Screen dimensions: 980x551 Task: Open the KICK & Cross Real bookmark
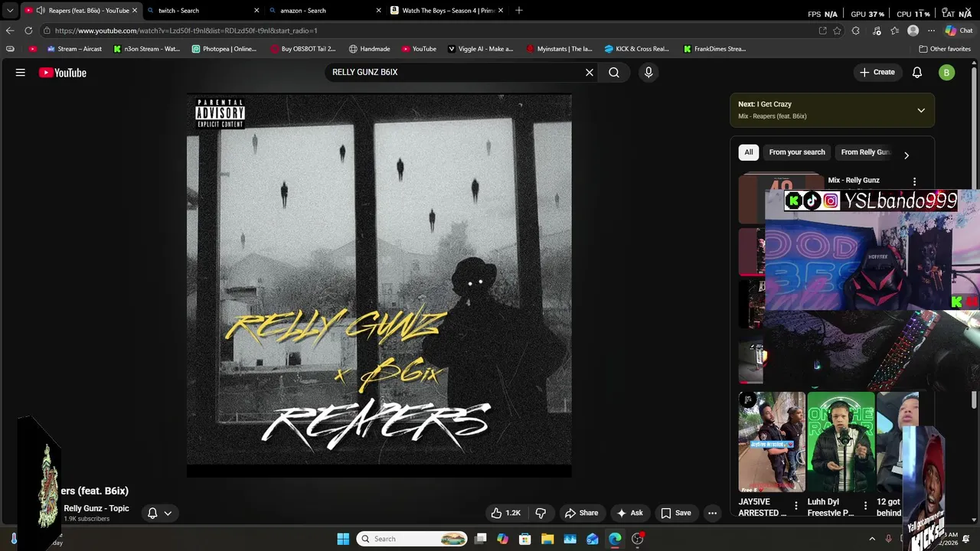(x=637, y=49)
